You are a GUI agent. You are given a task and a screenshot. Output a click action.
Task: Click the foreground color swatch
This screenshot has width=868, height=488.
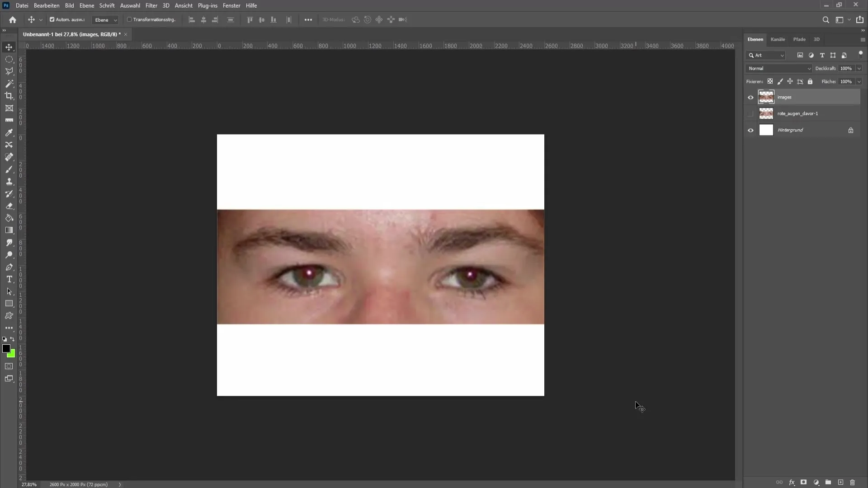[x=6, y=348]
